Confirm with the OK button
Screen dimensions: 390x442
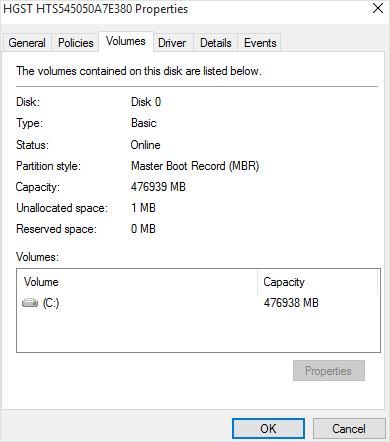pos(268,428)
